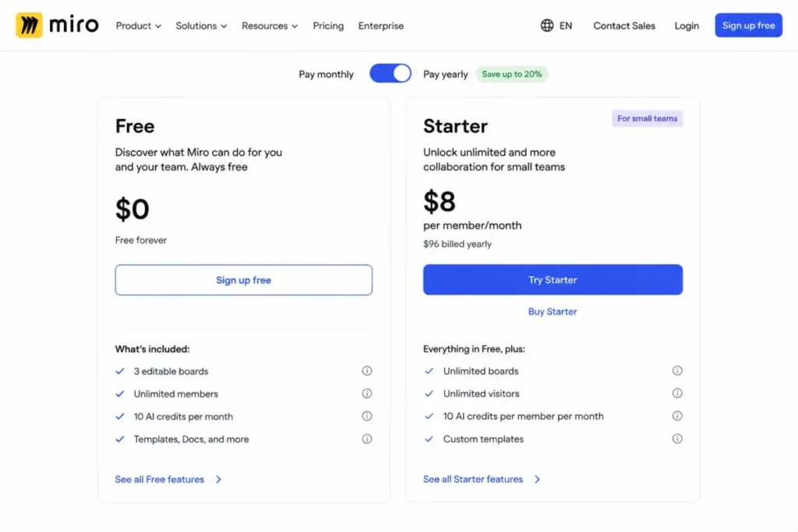798x532 pixels.
Task: Click the Starter plan heading
Action: (455, 126)
